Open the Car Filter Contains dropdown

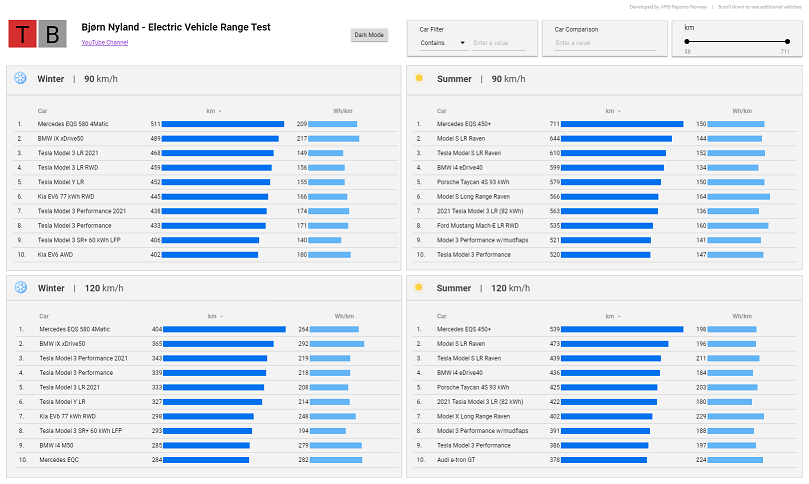click(443, 43)
